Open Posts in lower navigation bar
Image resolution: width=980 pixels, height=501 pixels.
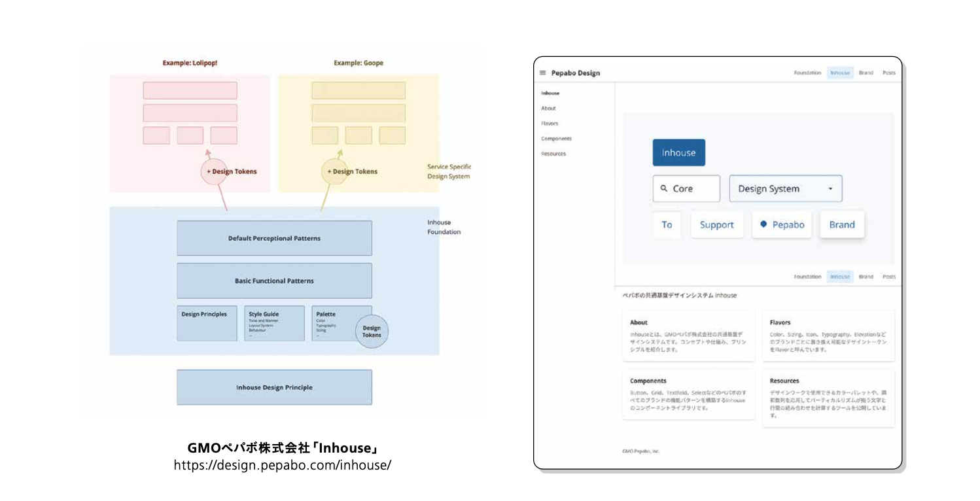pos(888,277)
